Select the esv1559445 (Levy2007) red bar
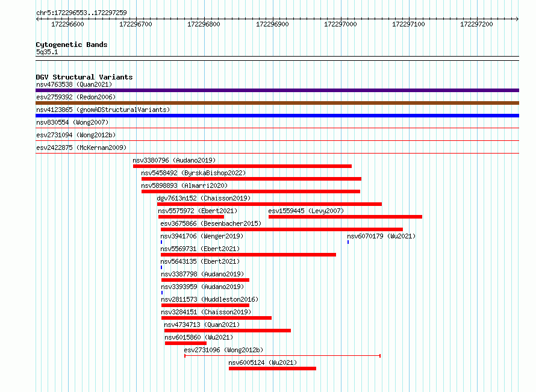This screenshot has width=536, height=392. click(x=345, y=217)
